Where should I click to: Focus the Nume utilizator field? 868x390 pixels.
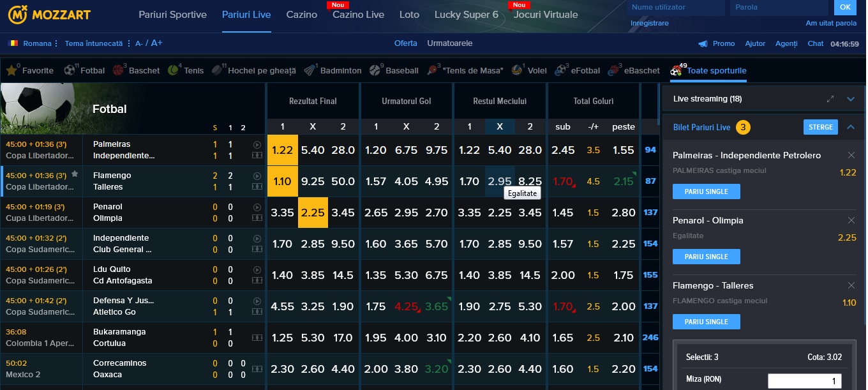coord(676,8)
